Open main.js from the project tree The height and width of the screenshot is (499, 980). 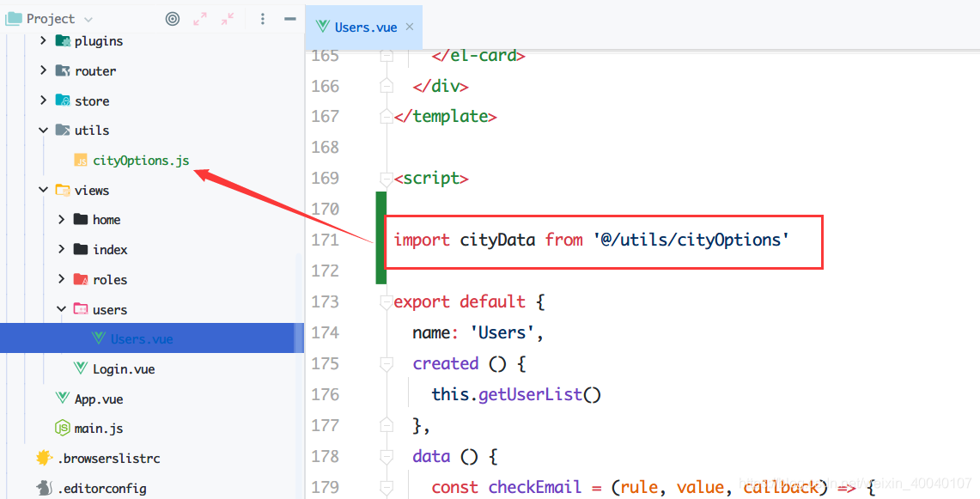[x=99, y=429]
